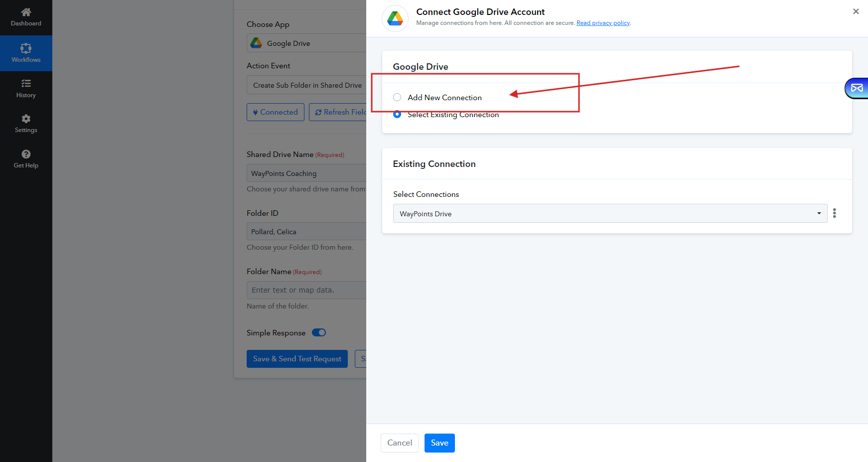Viewport: 868px width, 462px height.
Task: Open the History list icon
Action: click(x=26, y=83)
